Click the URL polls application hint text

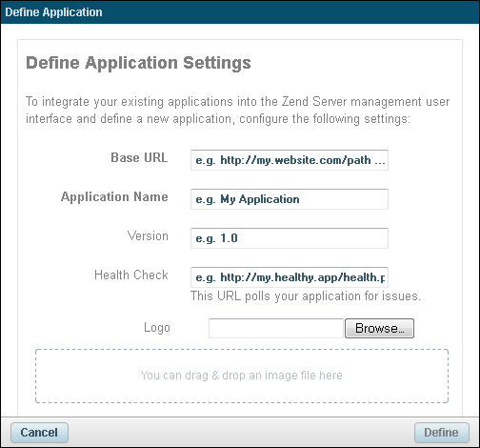click(306, 296)
